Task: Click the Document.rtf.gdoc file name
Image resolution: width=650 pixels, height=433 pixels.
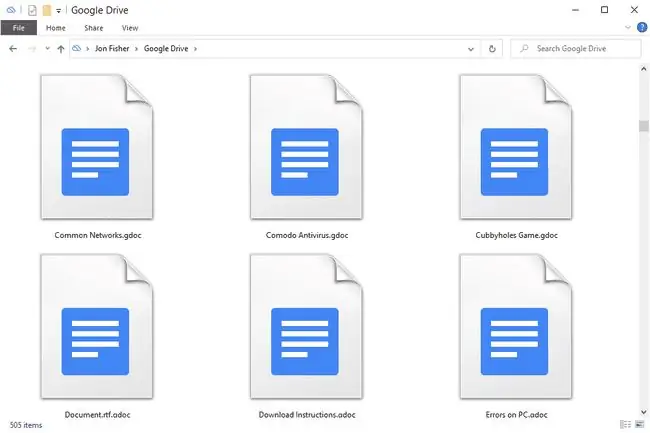Action: coord(97,415)
